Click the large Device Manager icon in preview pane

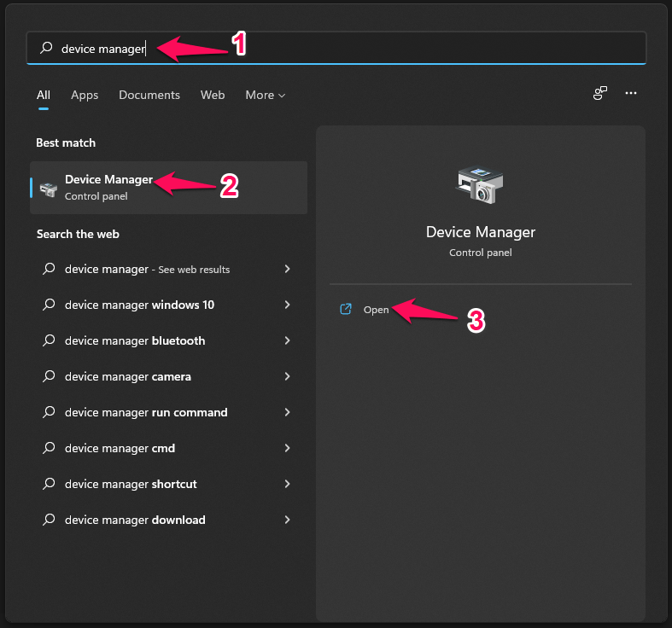[480, 185]
